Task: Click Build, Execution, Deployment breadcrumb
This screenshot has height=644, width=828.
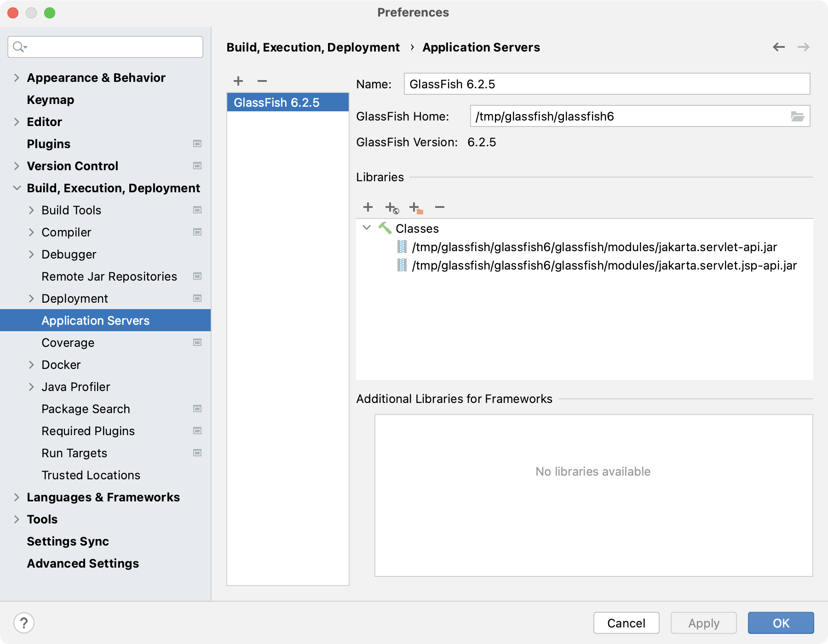Action: coord(313,47)
